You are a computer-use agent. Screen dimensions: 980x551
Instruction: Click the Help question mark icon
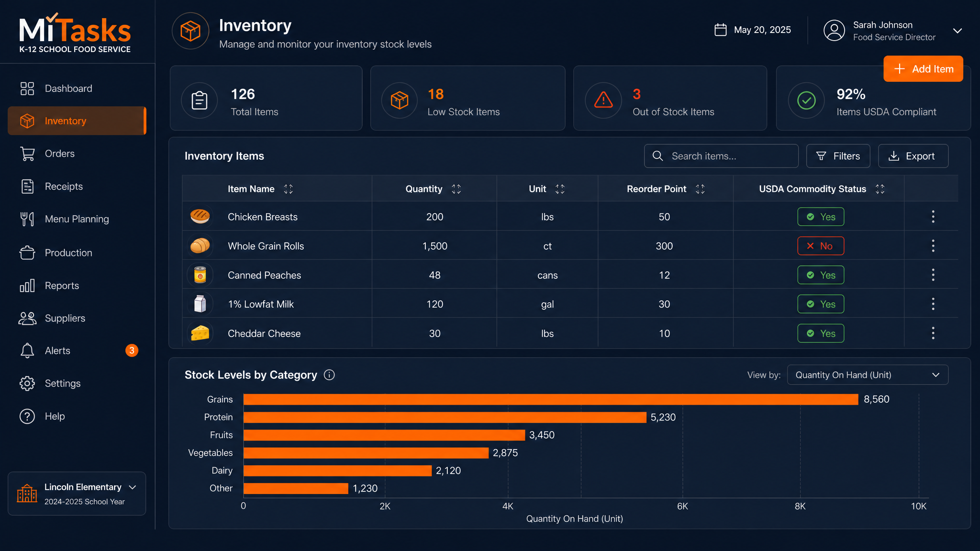pyautogui.click(x=27, y=416)
